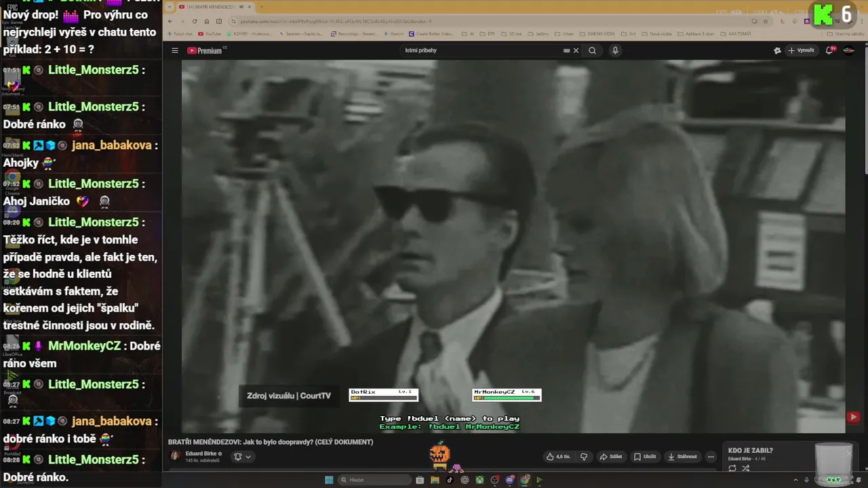868x488 pixels.
Task: Open YouTube notifications bell
Action: coord(830,50)
